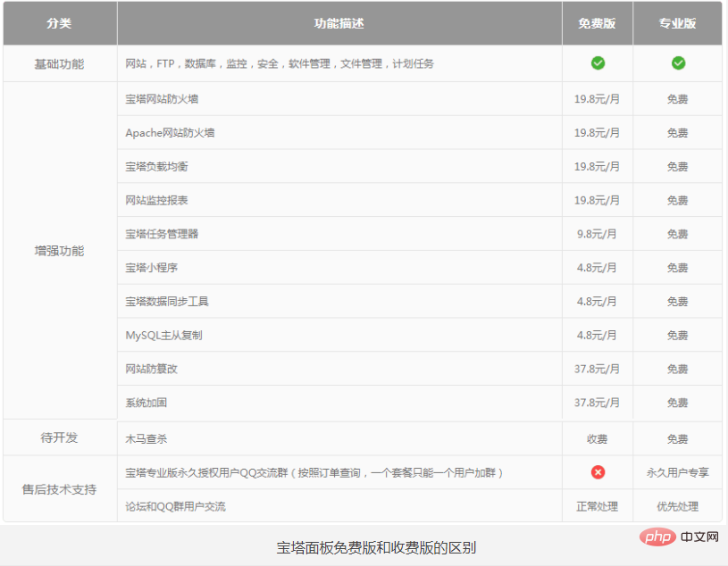Click the 永久用户专享 cell

(678, 473)
